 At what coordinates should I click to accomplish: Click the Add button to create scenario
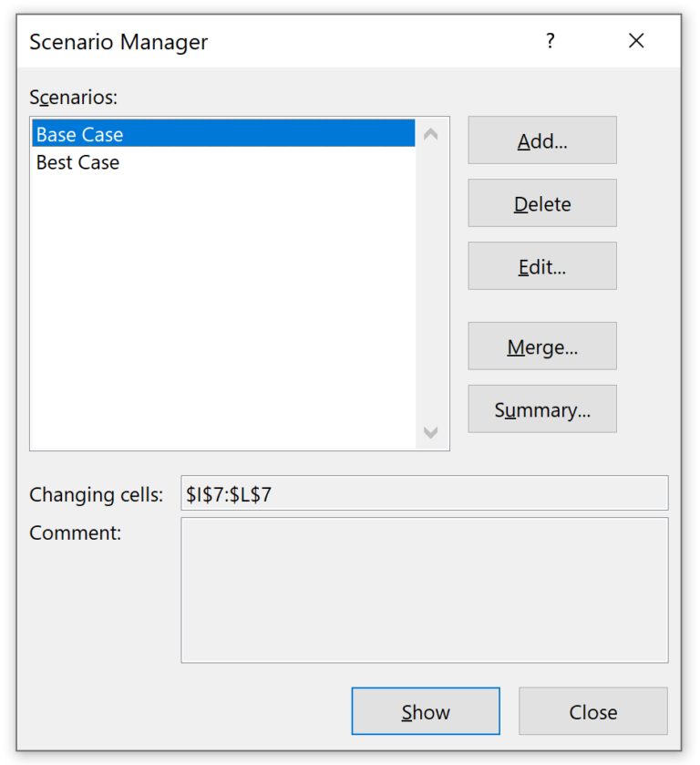[x=541, y=140]
